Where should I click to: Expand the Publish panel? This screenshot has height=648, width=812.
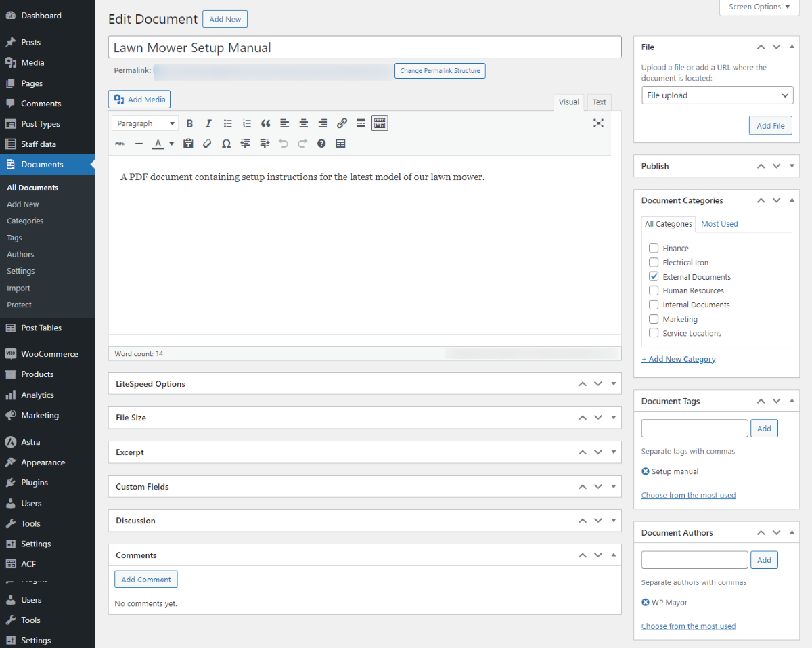pos(792,166)
